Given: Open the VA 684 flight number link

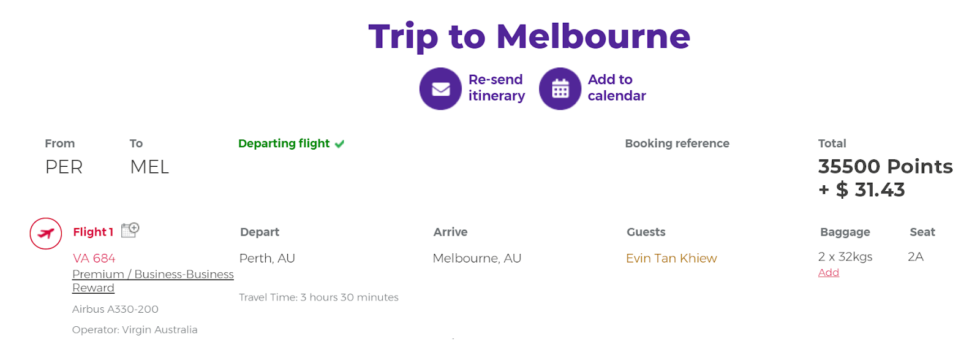Looking at the screenshot, I should 94,258.
